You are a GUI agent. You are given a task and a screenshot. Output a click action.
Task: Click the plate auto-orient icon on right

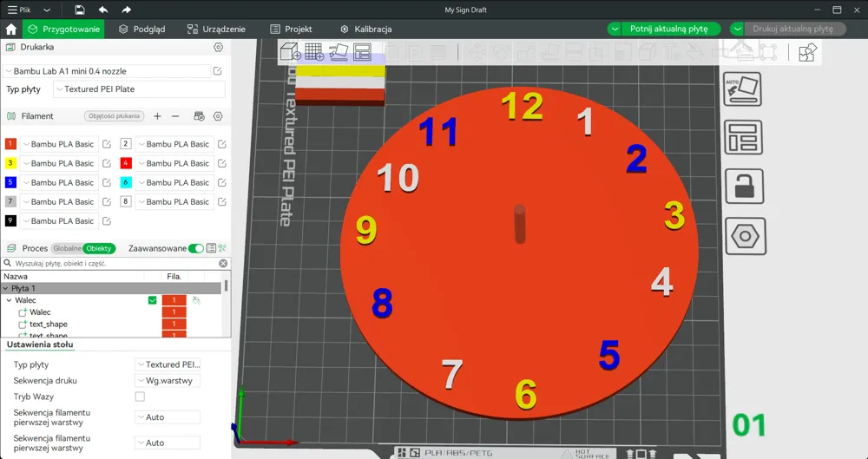pos(744,89)
